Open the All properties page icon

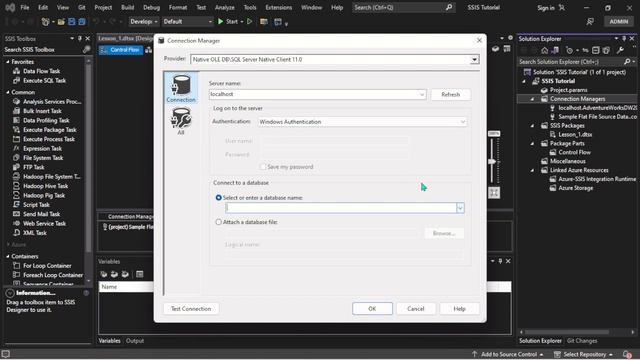(x=181, y=121)
